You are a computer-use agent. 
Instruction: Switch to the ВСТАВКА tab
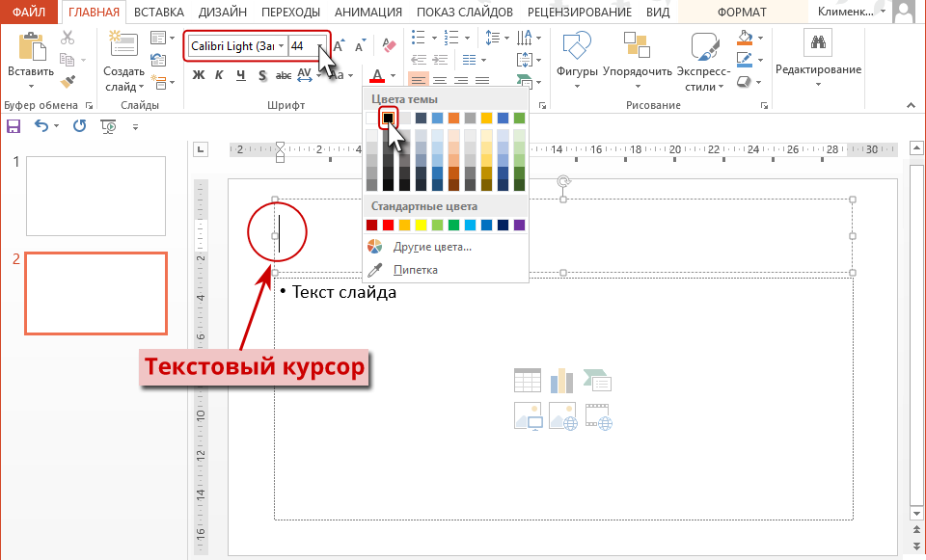(x=159, y=12)
